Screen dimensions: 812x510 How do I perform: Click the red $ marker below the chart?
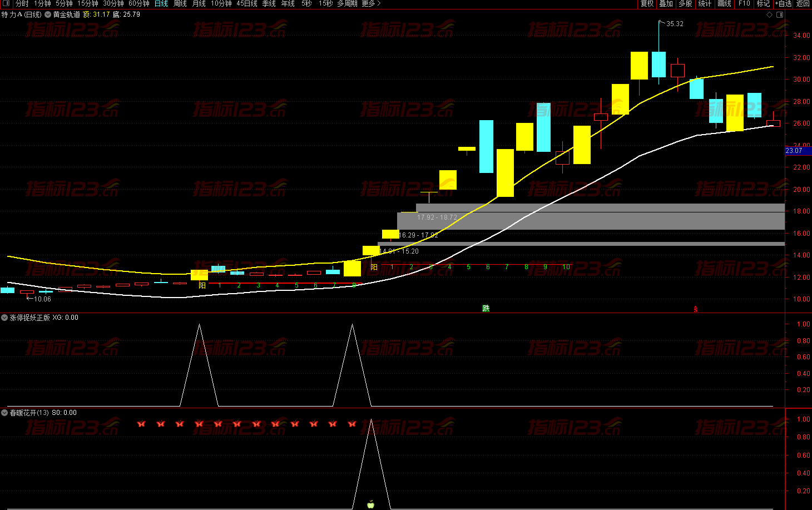tap(695, 309)
